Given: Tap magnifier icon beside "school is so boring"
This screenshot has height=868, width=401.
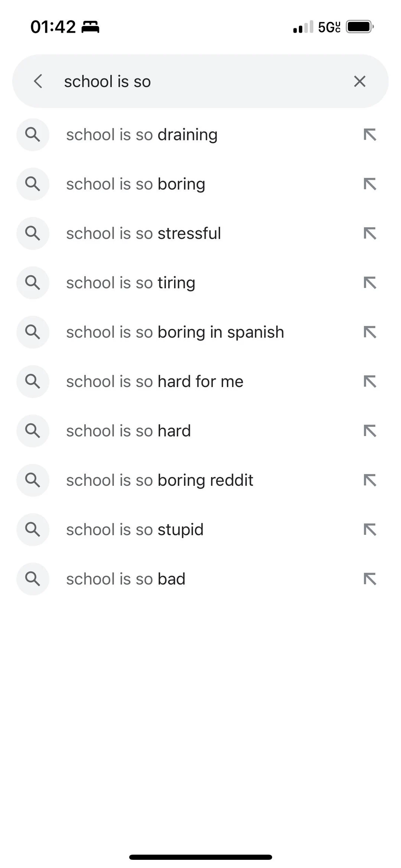Looking at the screenshot, I should click(33, 184).
